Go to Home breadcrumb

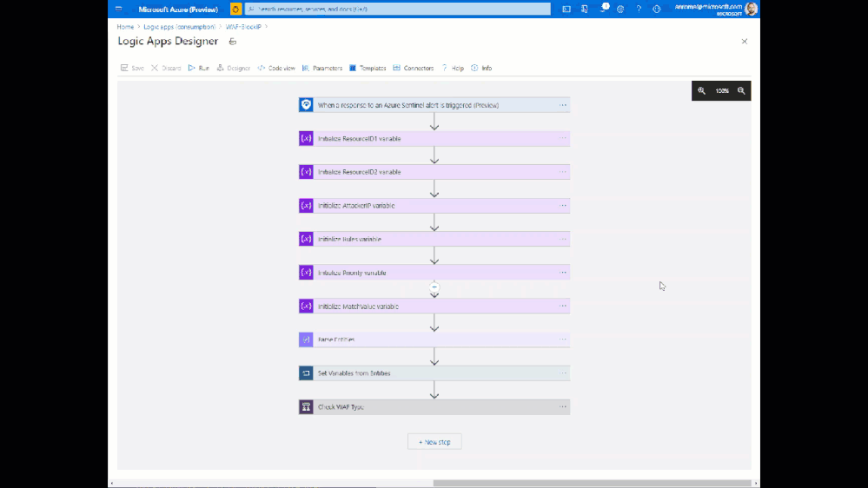tap(125, 27)
